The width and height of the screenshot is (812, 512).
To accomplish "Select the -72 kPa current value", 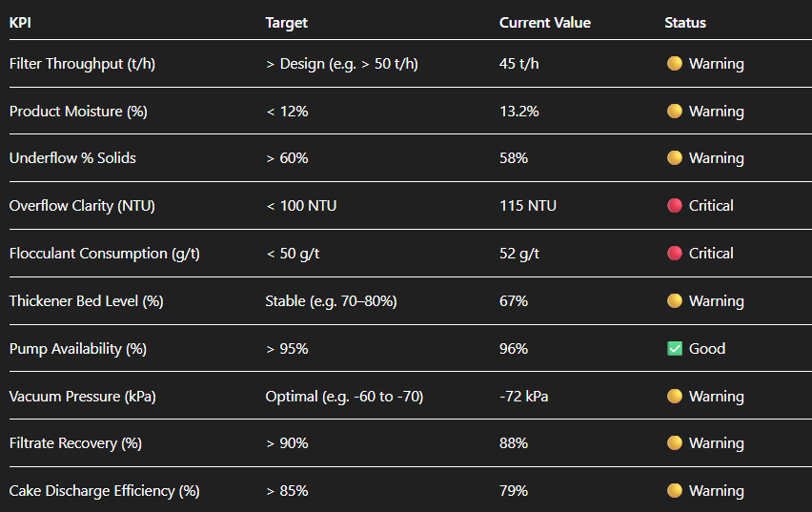I will click(523, 397).
